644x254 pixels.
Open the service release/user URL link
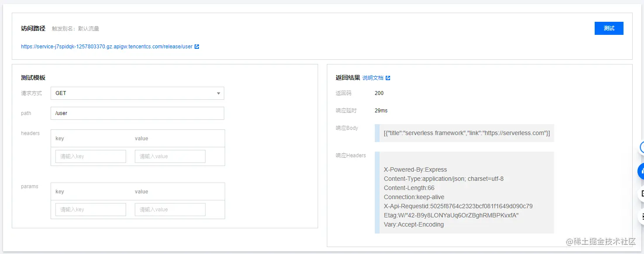(x=106, y=47)
